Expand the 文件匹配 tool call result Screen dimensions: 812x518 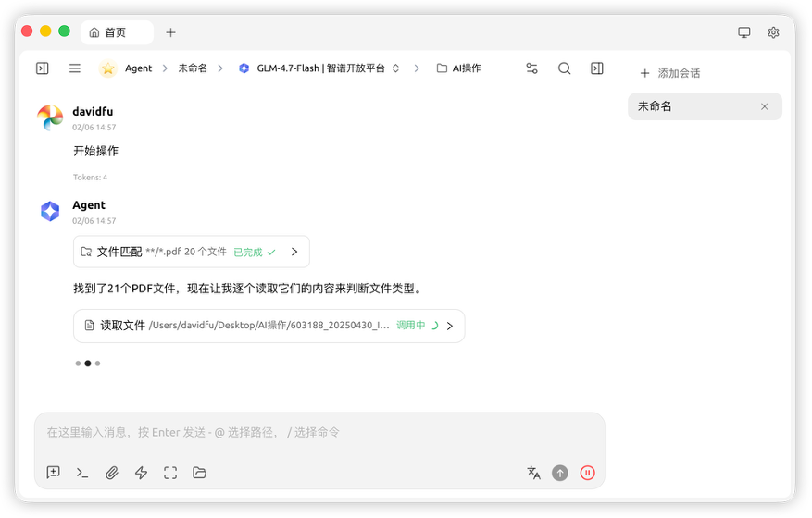[x=294, y=252]
